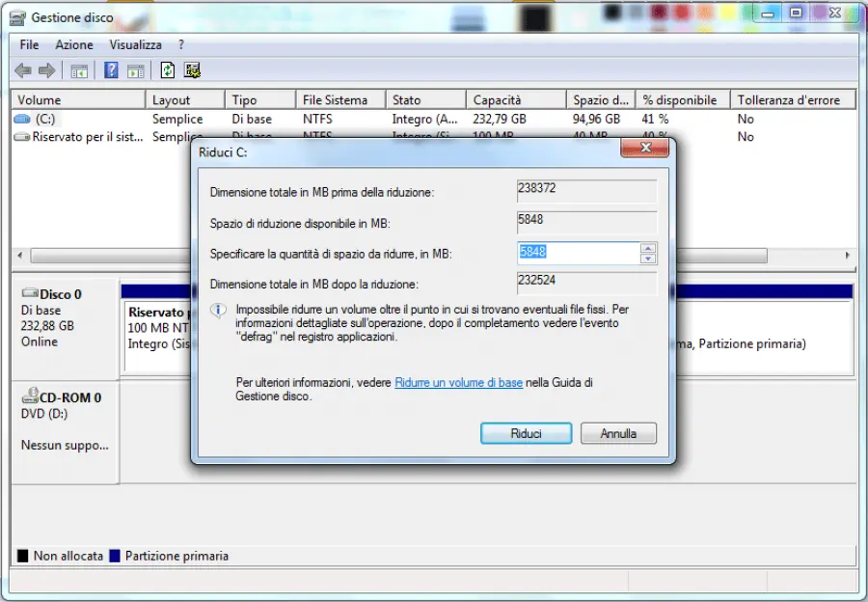Click the Back navigation arrow in toolbar
This screenshot has width=868, height=602.
[x=21, y=69]
